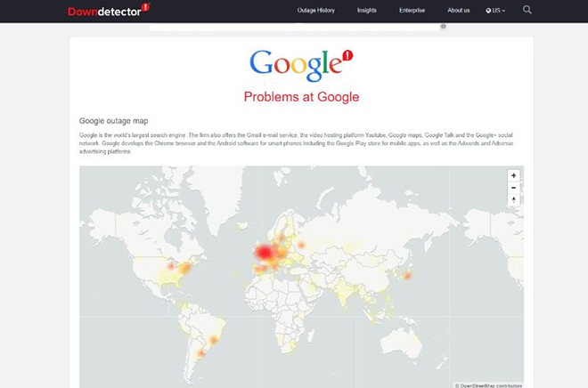
Task: Open the About us page
Action: (458, 11)
